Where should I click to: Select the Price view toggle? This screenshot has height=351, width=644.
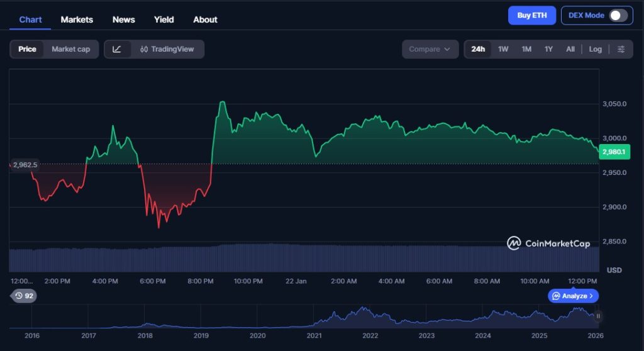click(27, 49)
